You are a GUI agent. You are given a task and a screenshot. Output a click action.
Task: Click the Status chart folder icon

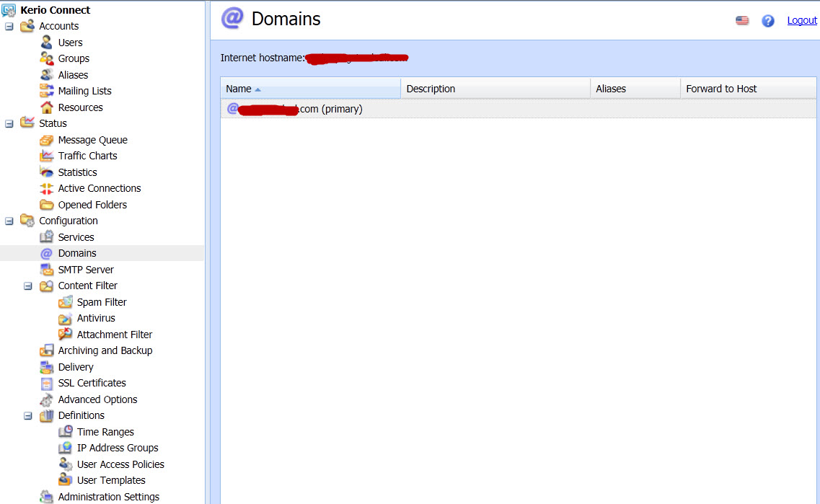coord(27,123)
